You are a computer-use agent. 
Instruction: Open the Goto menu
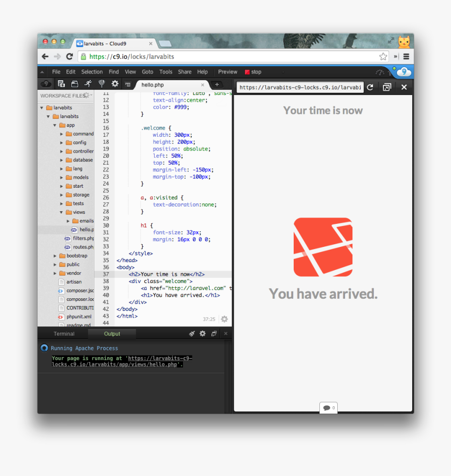pos(147,72)
